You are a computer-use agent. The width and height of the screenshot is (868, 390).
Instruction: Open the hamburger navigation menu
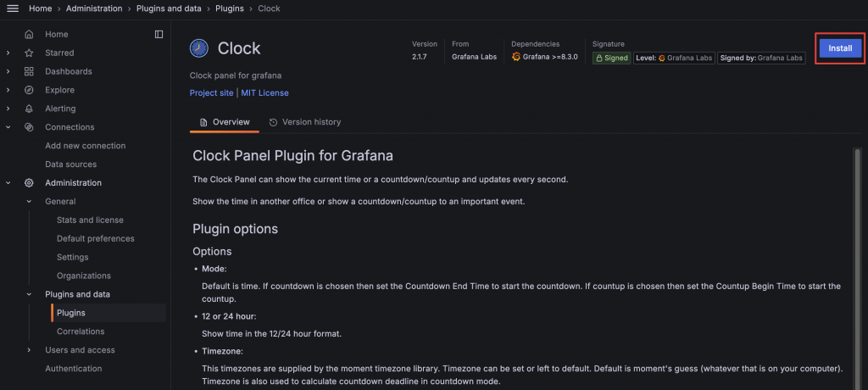pyautogui.click(x=13, y=8)
